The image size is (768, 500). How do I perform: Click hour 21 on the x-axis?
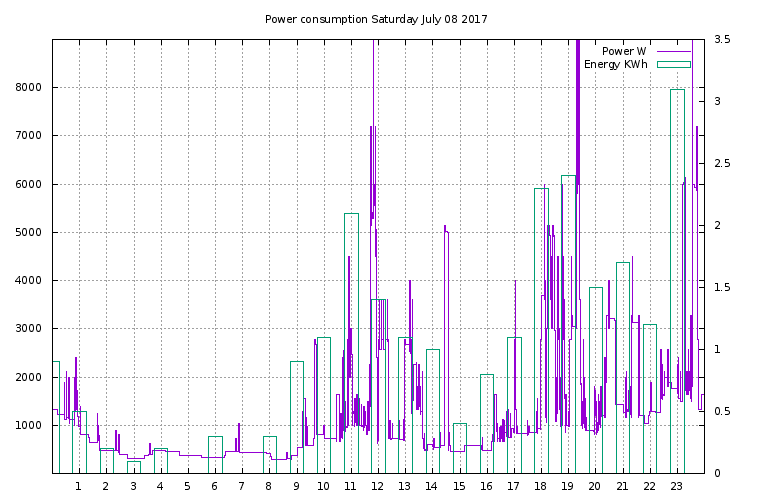(622, 487)
